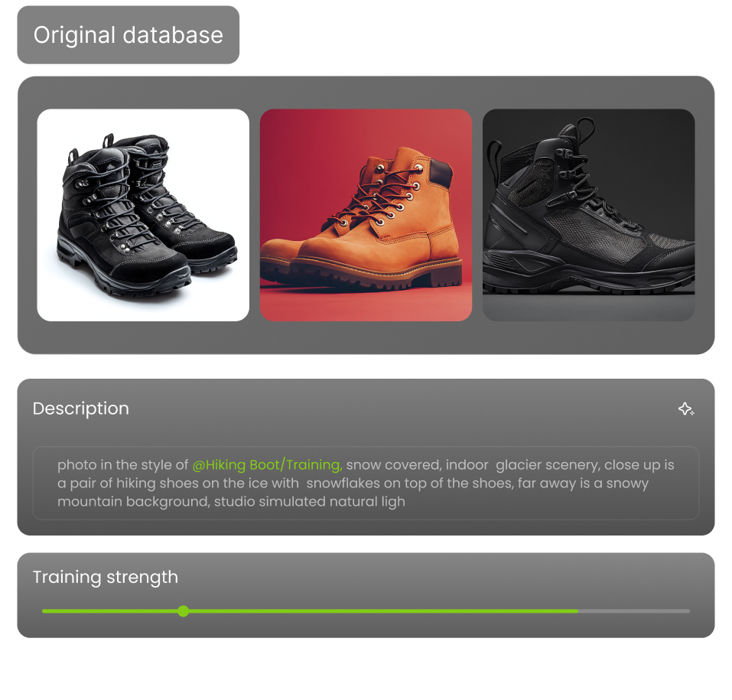Select the dark tactical boot thumbnail
732x700 pixels.
tap(588, 215)
